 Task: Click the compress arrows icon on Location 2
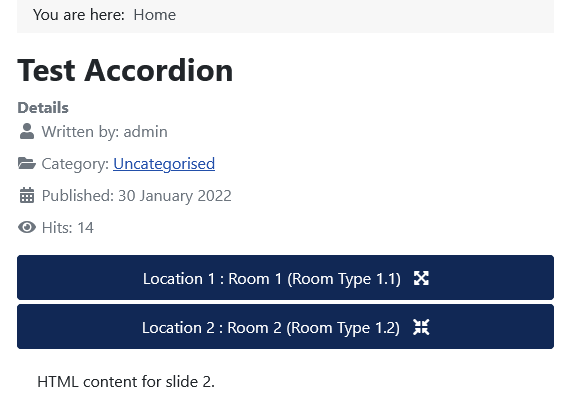tap(421, 327)
